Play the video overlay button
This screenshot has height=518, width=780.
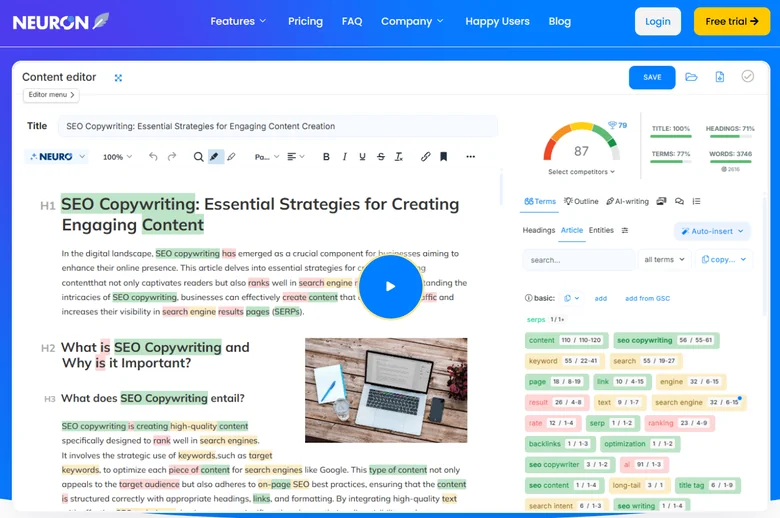pos(390,287)
